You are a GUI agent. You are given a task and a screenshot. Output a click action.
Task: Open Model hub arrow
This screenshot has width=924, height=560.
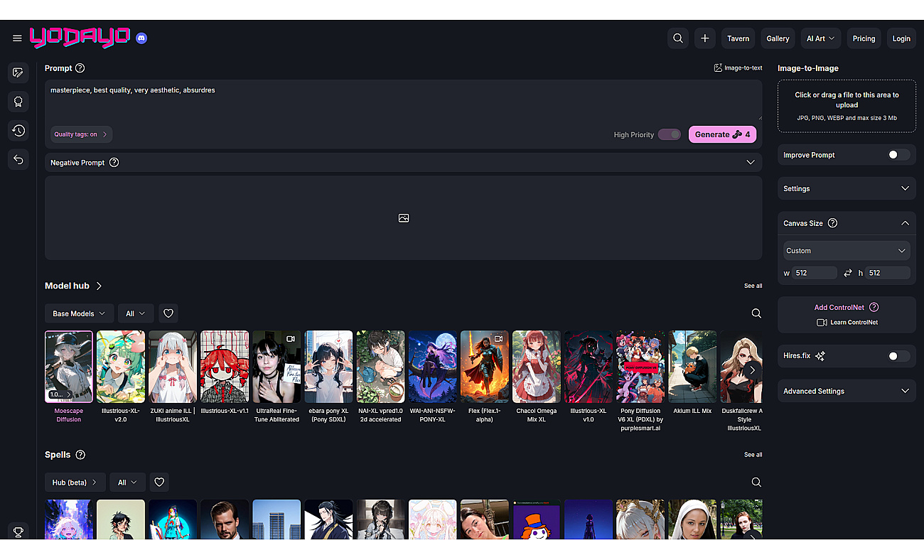click(99, 286)
